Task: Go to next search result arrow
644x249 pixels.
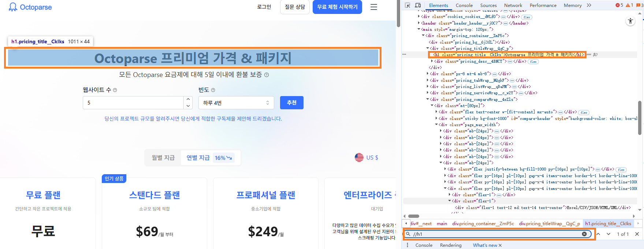Action: tap(608, 234)
